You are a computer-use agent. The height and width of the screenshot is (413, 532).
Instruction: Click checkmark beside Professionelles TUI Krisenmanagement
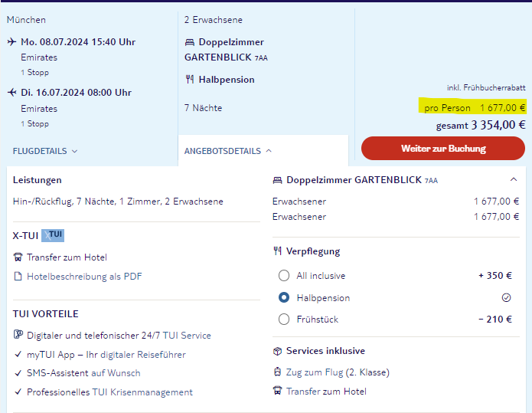pos(18,392)
